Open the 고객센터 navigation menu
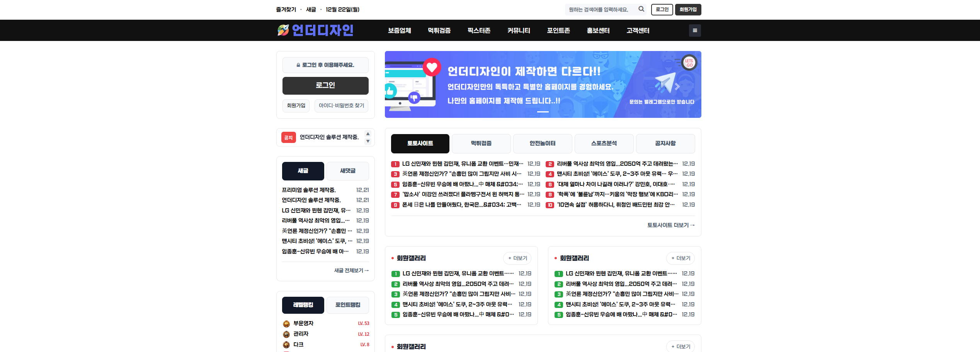The width and height of the screenshot is (980, 352). 638,31
